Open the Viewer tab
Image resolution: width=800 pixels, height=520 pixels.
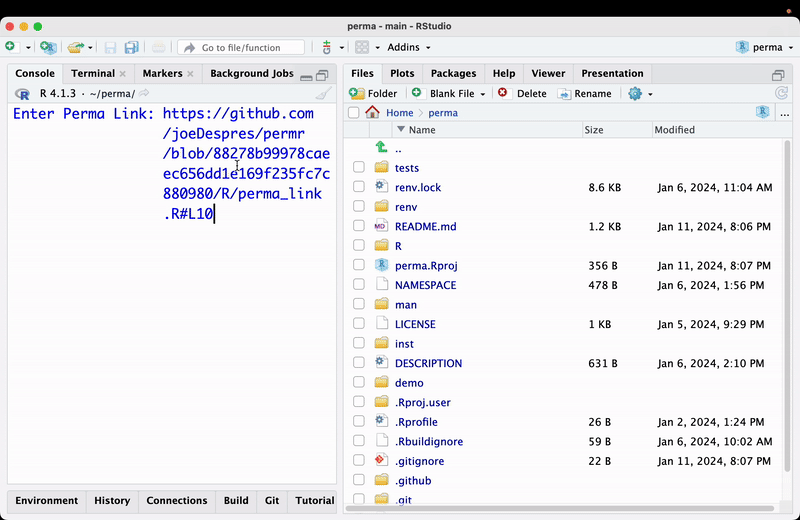coord(548,73)
